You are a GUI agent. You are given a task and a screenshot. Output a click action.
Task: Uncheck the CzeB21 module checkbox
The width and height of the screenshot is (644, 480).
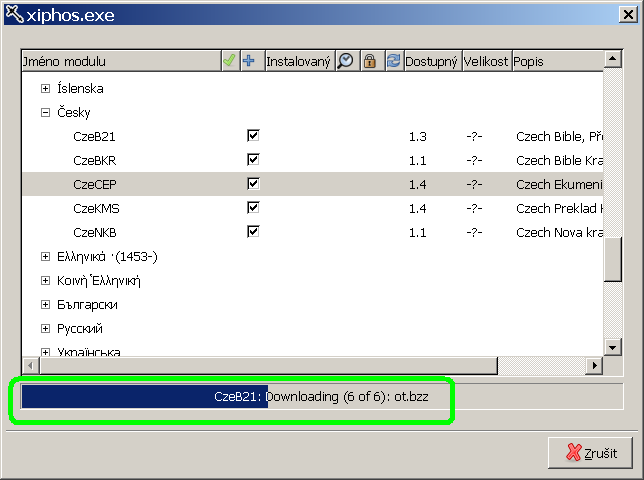point(253,135)
